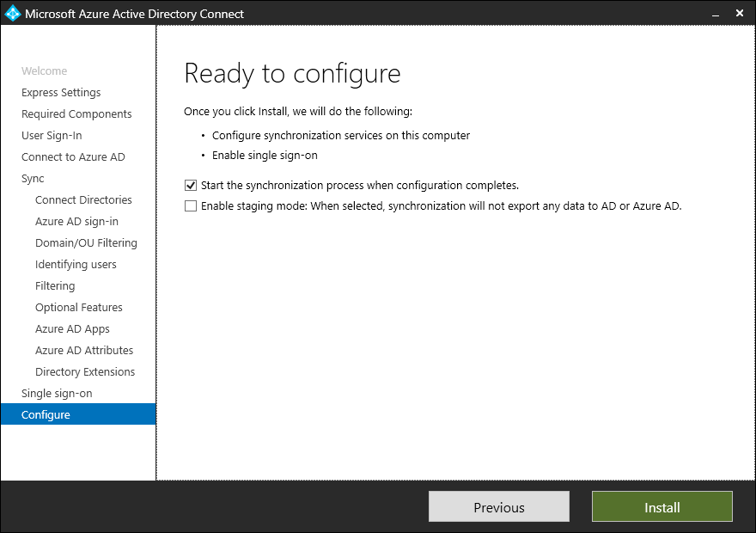Select the Sync section in sidebar
756x533 pixels.
pos(33,179)
